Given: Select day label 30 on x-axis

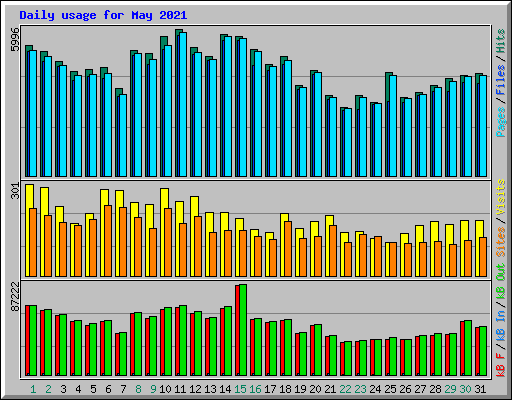Looking at the screenshot, I should (x=465, y=389).
